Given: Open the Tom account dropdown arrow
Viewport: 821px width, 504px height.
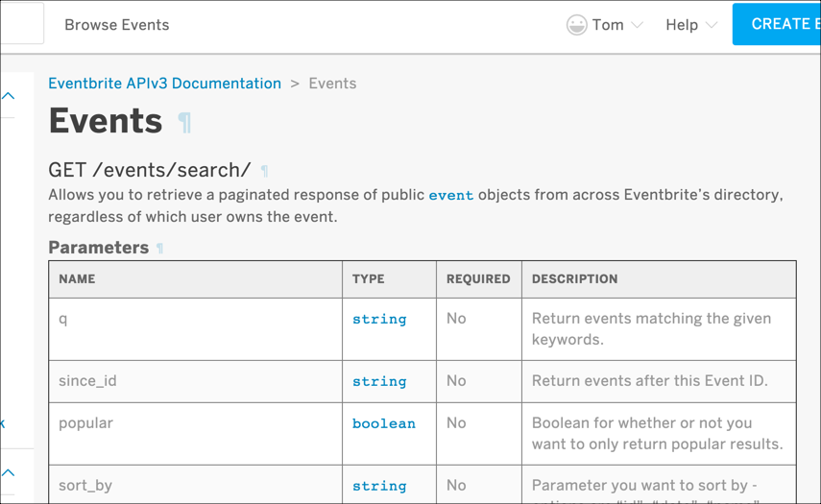Looking at the screenshot, I should 638,25.
